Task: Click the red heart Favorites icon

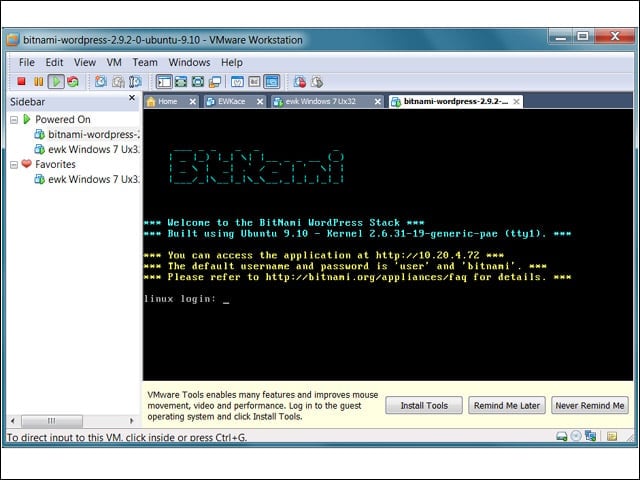Action: 27,164
